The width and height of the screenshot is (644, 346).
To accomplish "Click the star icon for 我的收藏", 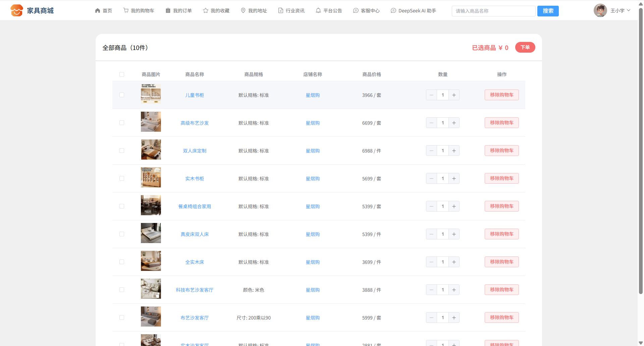I will 206,11.
